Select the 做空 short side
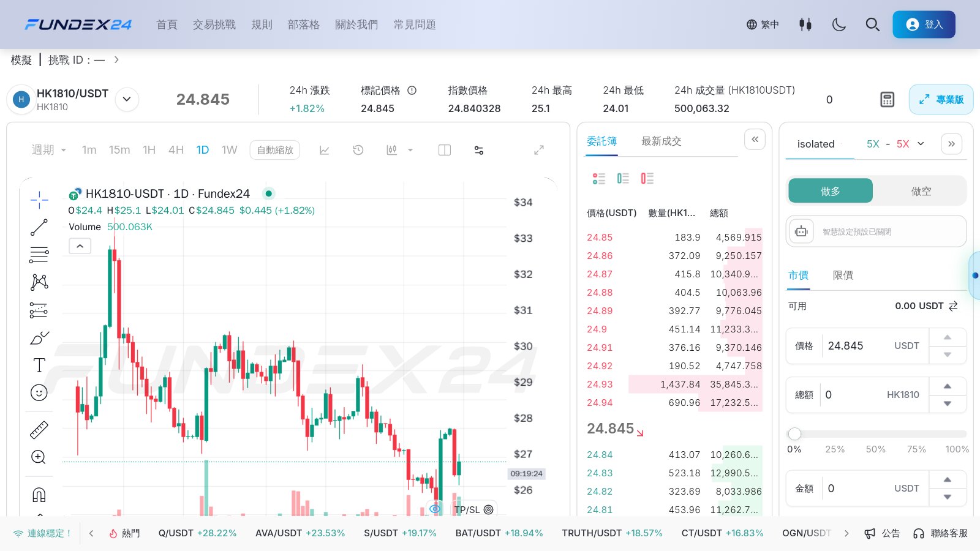The image size is (980, 551). (x=921, y=191)
